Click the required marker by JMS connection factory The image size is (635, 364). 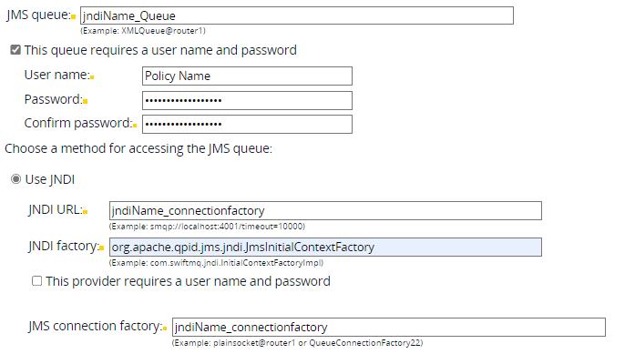[166, 328]
